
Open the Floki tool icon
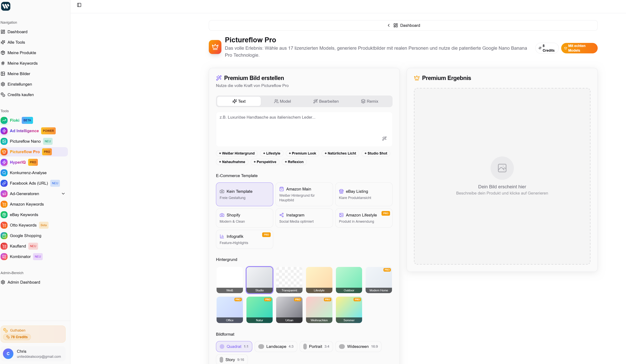tap(4, 120)
